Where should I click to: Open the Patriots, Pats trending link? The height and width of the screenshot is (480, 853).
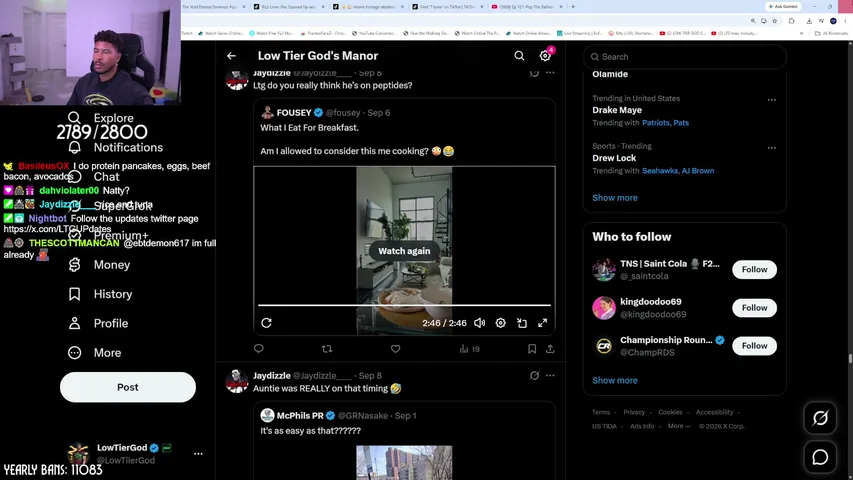(x=665, y=122)
